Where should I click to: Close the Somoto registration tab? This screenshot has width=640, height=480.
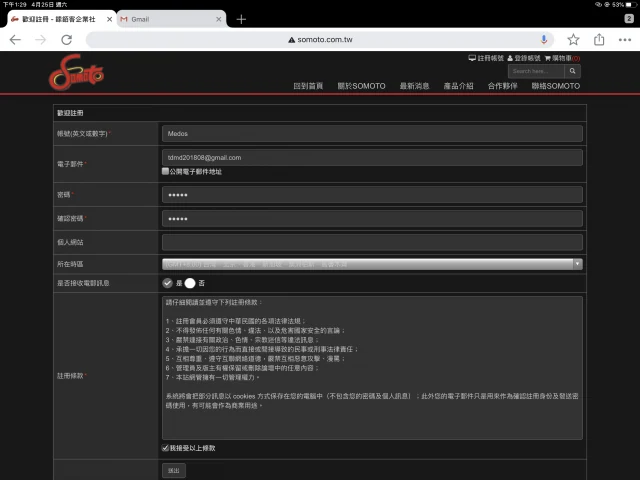coord(109,19)
